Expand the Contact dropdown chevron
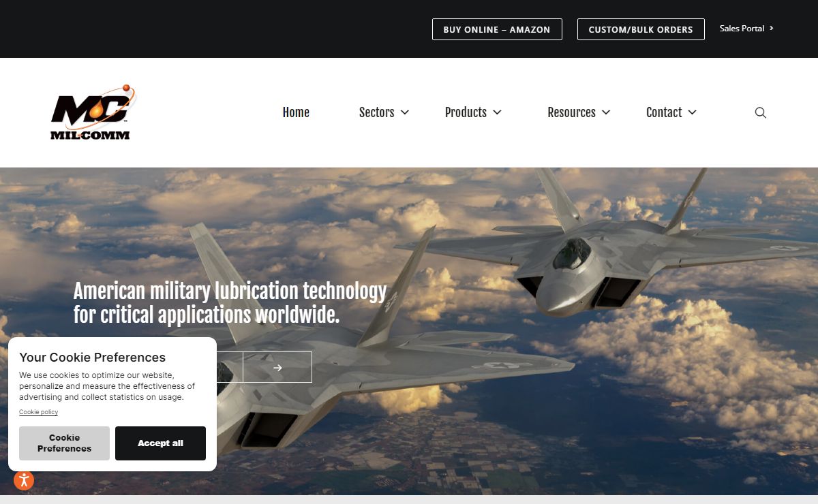 click(693, 112)
